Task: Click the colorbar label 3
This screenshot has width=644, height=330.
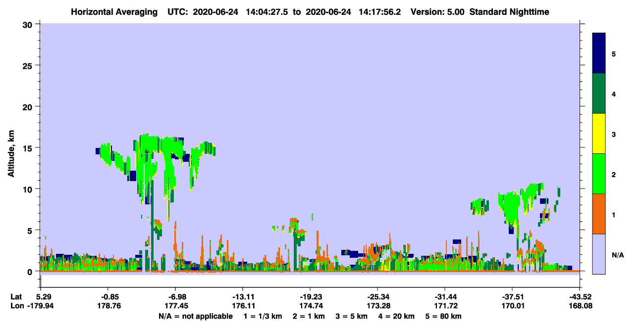Action: point(614,134)
